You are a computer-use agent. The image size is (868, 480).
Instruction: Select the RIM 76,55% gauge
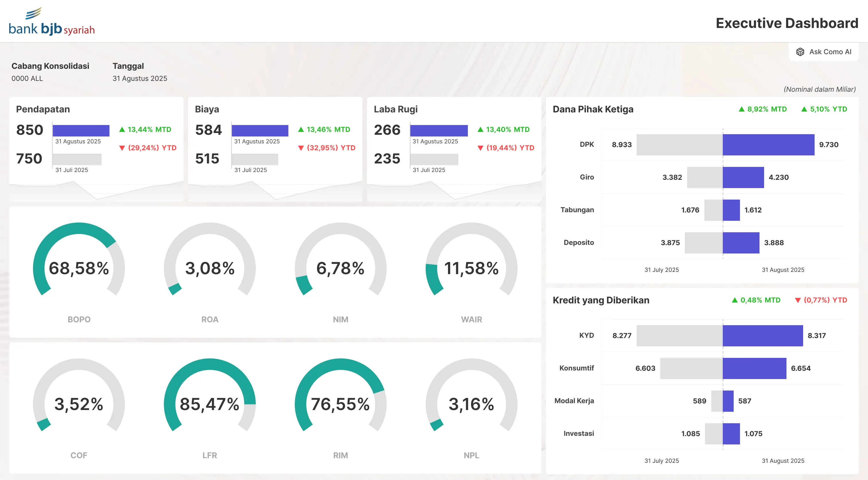click(340, 404)
